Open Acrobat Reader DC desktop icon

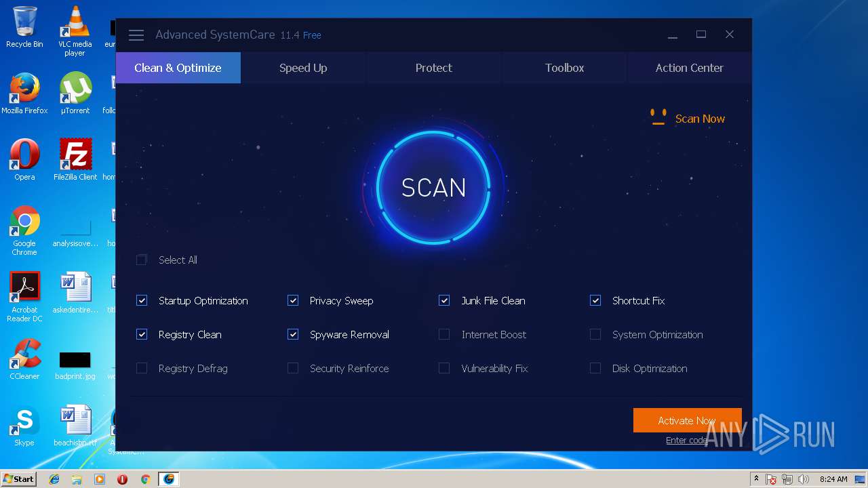(24, 297)
